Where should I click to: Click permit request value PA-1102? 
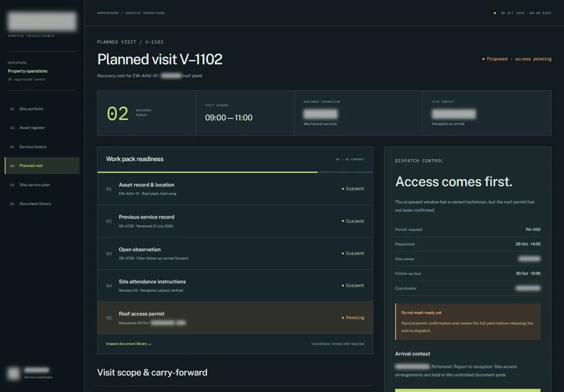point(533,230)
